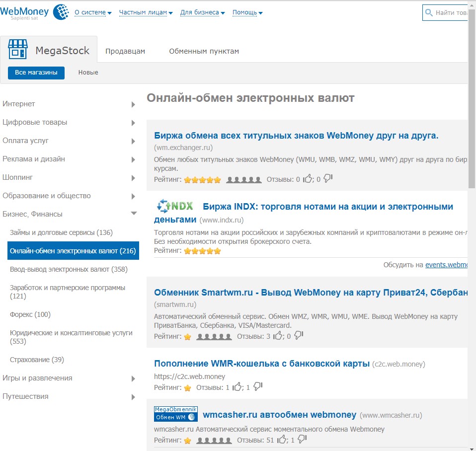The image size is (476, 451).
Task: Open the "Частным лицам" dropdown menu
Action: coord(146,12)
